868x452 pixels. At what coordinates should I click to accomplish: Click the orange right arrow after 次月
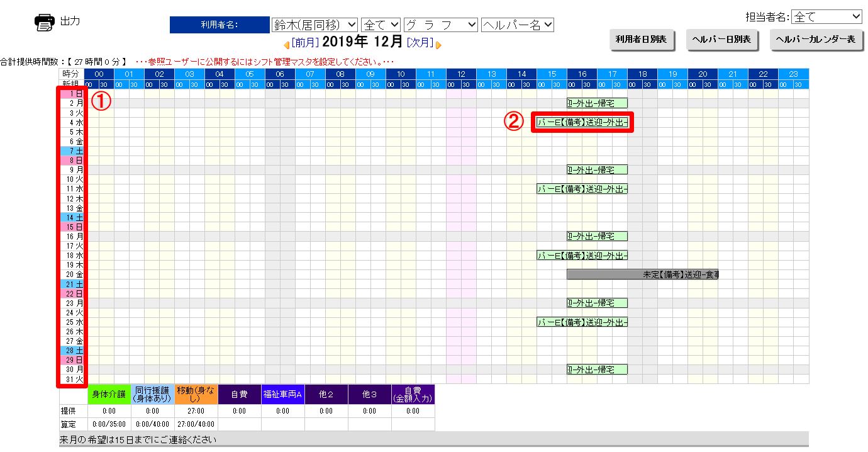(438, 44)
